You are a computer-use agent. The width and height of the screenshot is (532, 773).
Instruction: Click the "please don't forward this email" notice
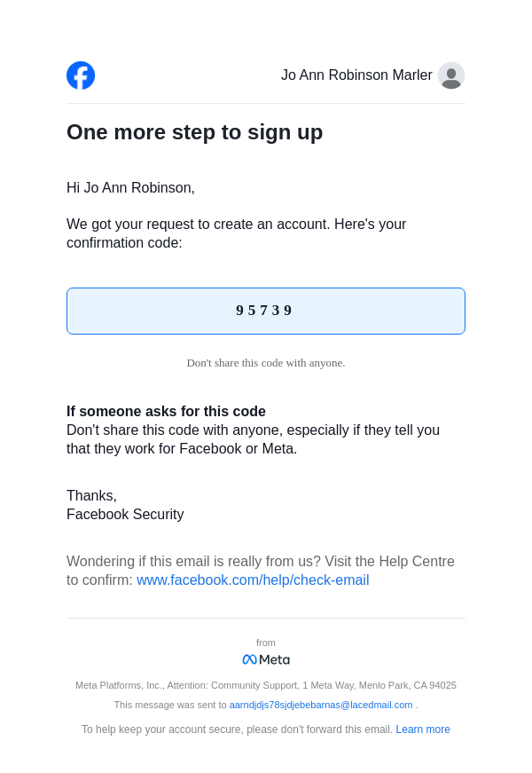pyautogui.click(x=237, y=730)
